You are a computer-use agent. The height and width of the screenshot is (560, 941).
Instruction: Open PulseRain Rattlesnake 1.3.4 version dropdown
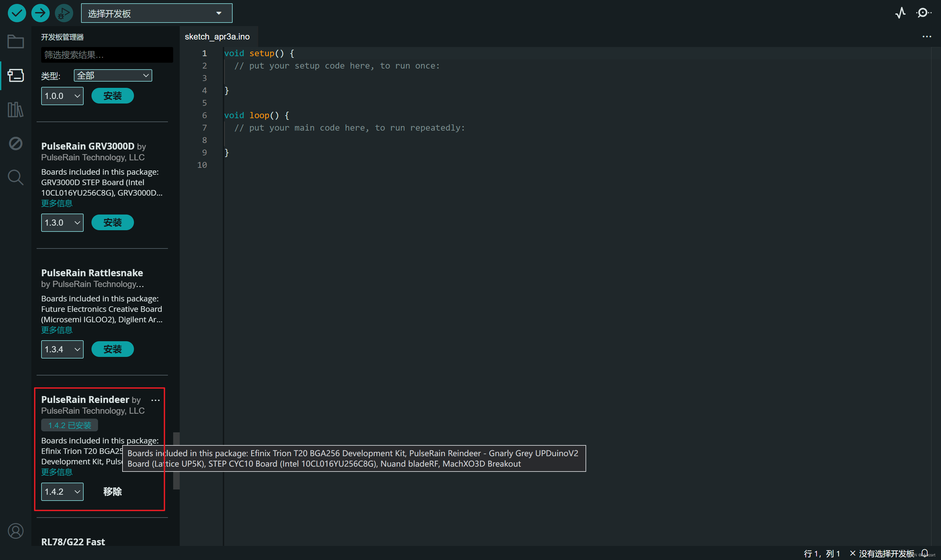62,349
